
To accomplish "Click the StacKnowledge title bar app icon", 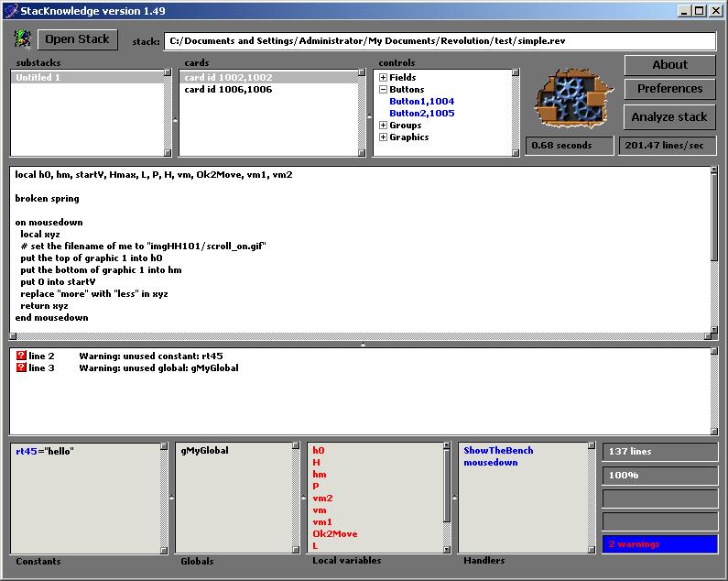I will (x=9, y=10).
